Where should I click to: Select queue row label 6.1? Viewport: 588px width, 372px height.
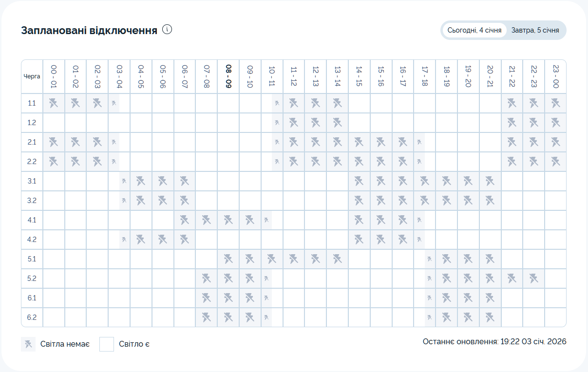pos(32,298)
